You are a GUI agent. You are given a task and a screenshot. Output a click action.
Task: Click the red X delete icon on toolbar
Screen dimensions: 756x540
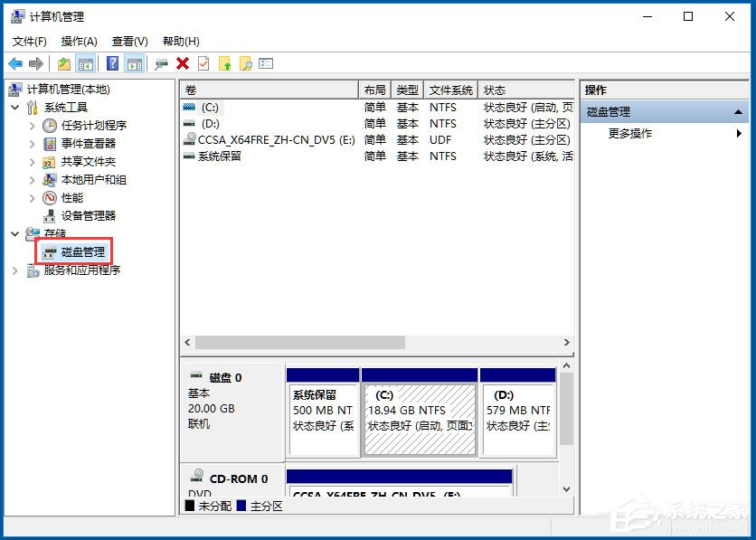(x=182, y=63)
